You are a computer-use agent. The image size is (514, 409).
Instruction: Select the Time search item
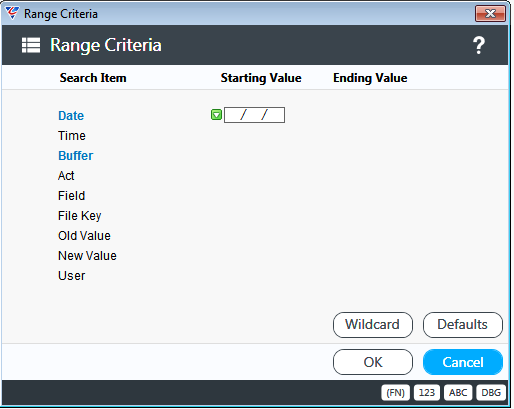click(72, 136)
